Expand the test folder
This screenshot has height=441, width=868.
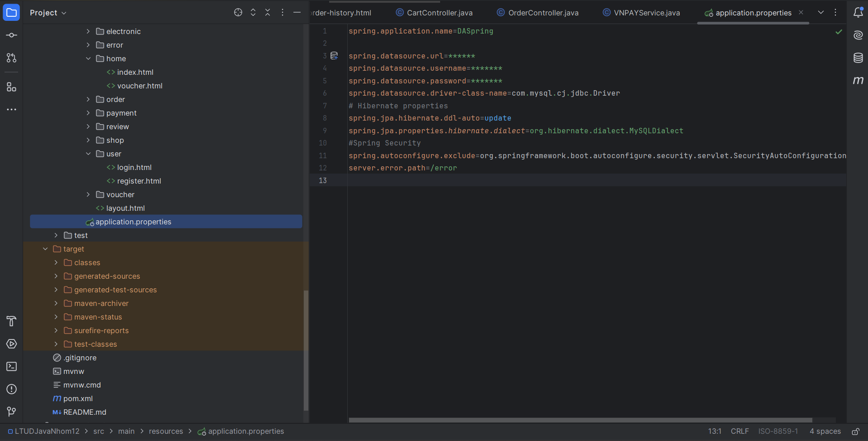click(56, 235)
